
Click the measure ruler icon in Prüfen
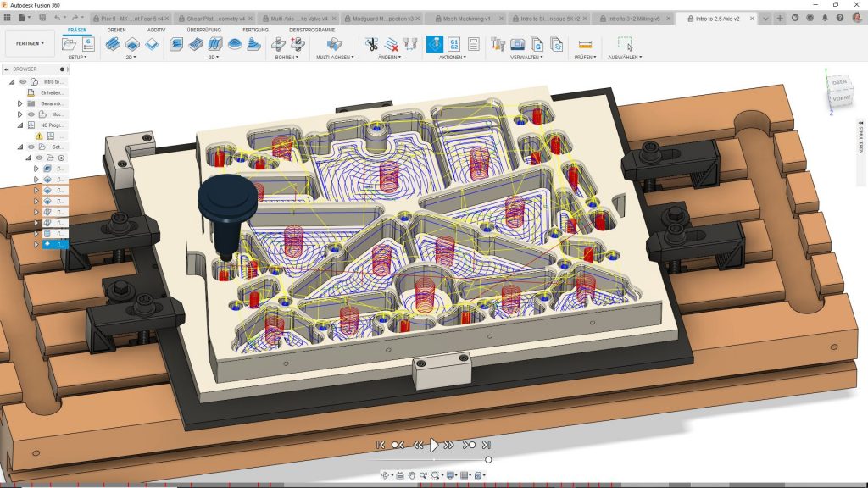pos(584,43)
